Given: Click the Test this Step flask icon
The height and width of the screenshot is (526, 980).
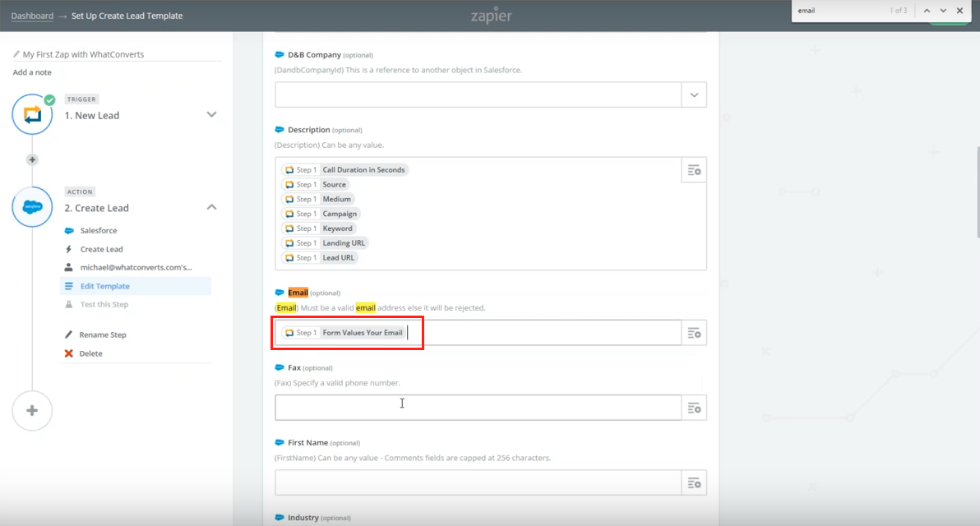Looking at the screenshot, I should (x=69, y=304).
